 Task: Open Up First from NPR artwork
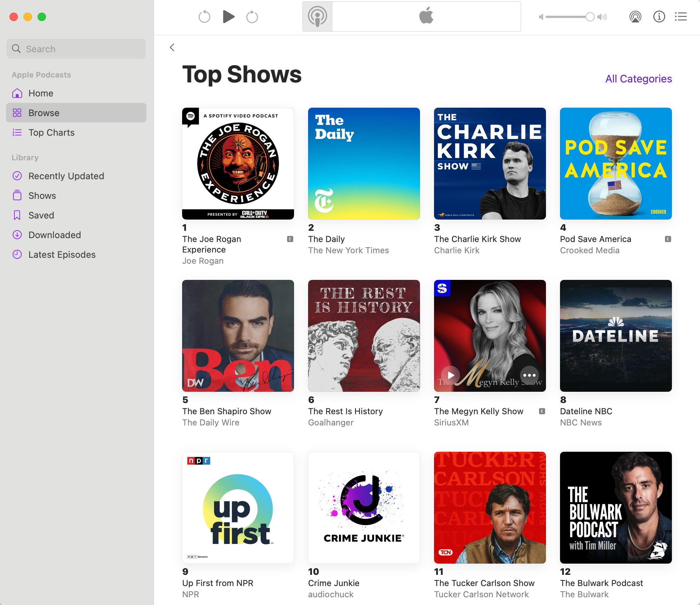click(x=238, y=507)
